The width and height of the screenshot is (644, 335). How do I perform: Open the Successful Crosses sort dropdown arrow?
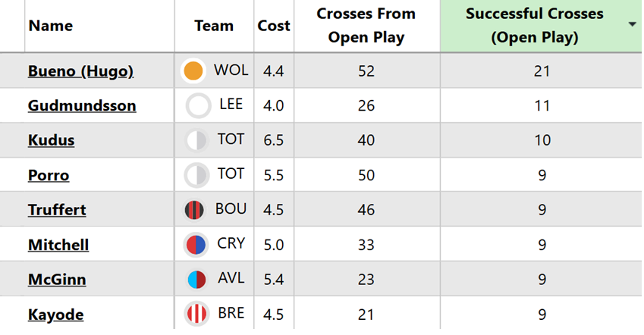(633, 24)
